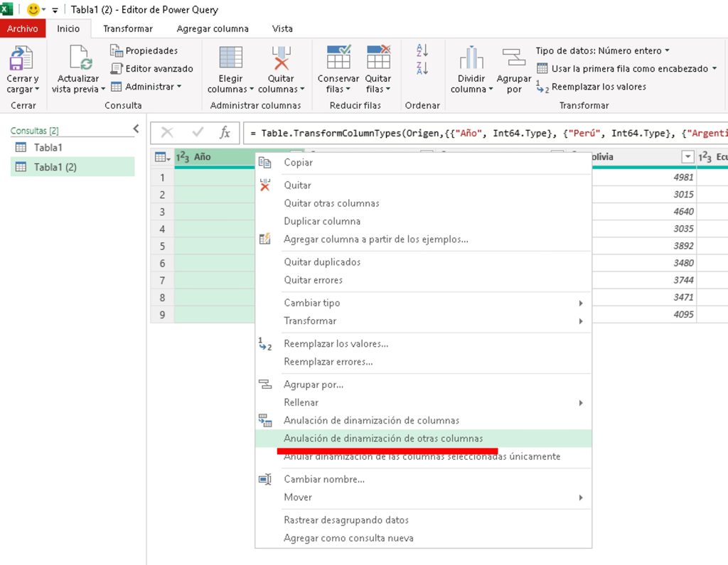The width and height of the screenshot is (728, 565).
Task: Choose Anulación de dinamización de columnas
Action: pyautogui.click(x=424, y=421)
